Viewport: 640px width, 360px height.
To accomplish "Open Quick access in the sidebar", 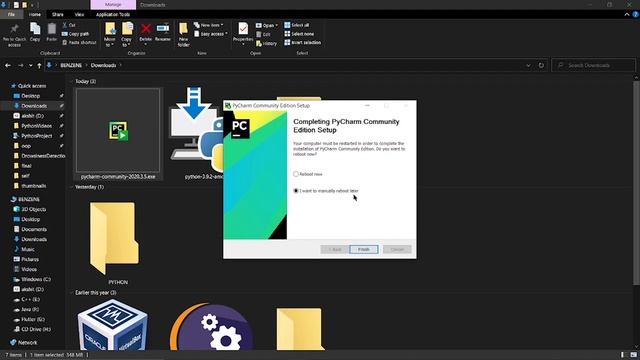I will pos(32,86).
